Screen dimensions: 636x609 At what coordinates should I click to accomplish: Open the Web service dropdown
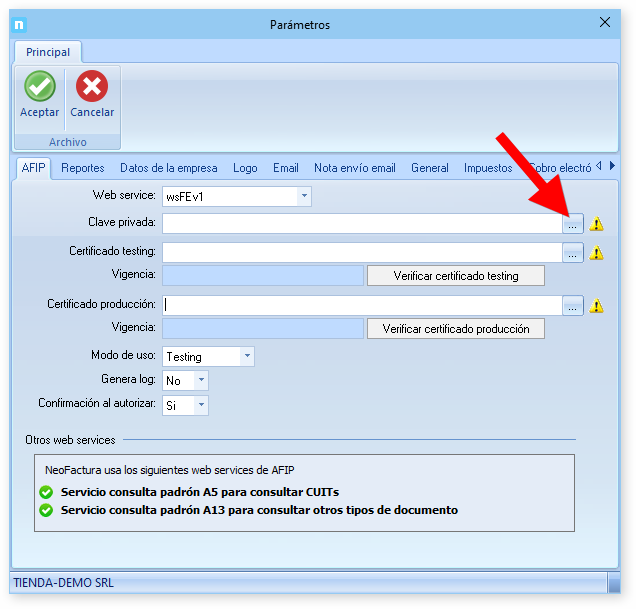pyautogui.click(x=304, y=197)
